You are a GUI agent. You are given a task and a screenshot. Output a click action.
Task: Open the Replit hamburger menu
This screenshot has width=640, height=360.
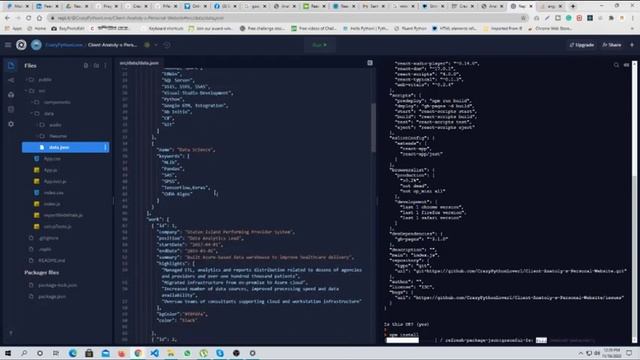tap(8, 45)
